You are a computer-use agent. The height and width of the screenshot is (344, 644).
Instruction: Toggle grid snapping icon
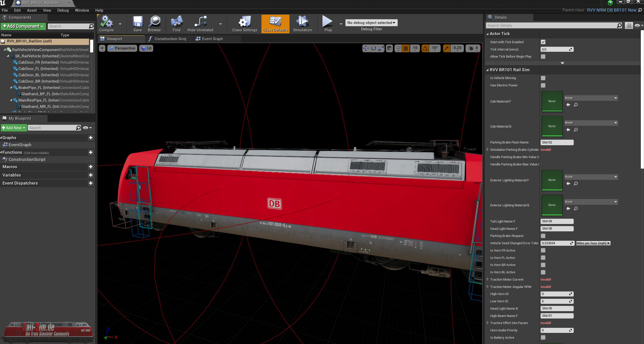(406, 48)
